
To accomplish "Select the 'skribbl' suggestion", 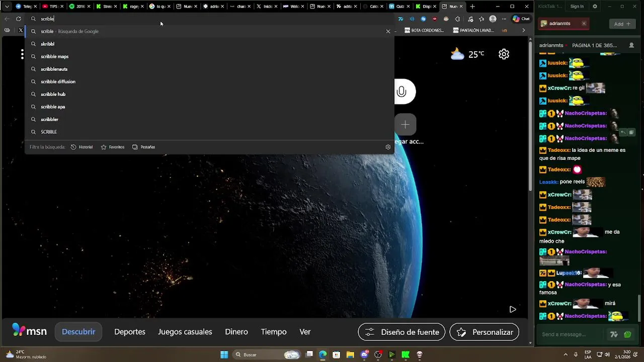I will [x=209, y=44].
